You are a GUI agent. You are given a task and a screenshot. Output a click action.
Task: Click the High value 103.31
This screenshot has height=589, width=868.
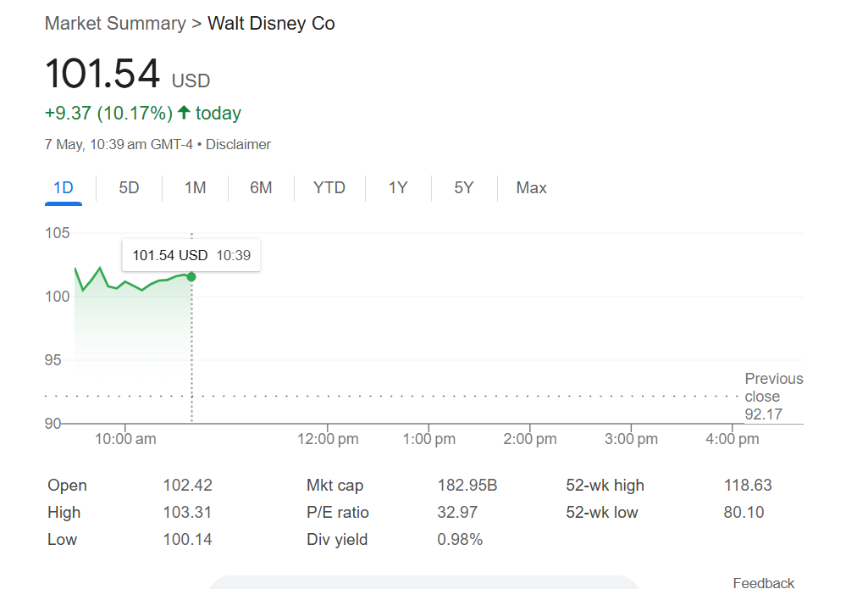point(187,512)
